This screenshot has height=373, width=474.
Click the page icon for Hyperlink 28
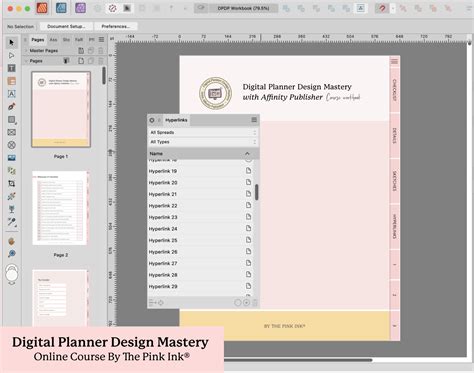coord(248,274)
